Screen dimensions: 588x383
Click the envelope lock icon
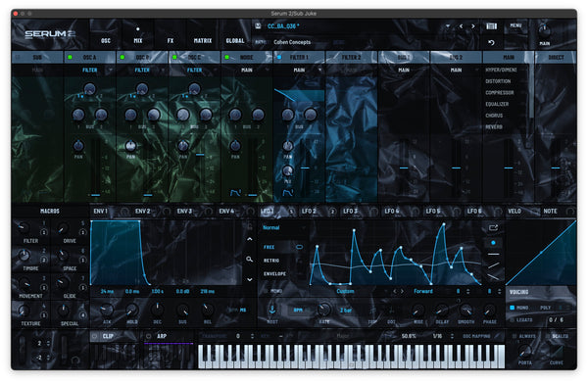coord(249,225)
